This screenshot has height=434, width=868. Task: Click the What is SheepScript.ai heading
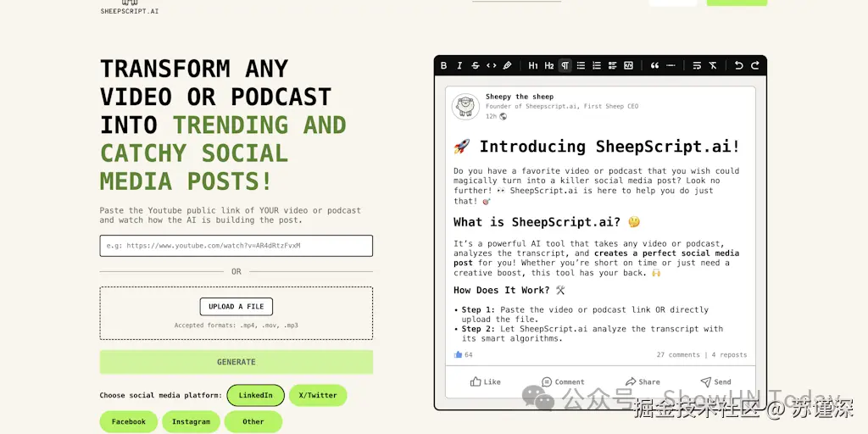pyautogui.click(x=547, y=222)
